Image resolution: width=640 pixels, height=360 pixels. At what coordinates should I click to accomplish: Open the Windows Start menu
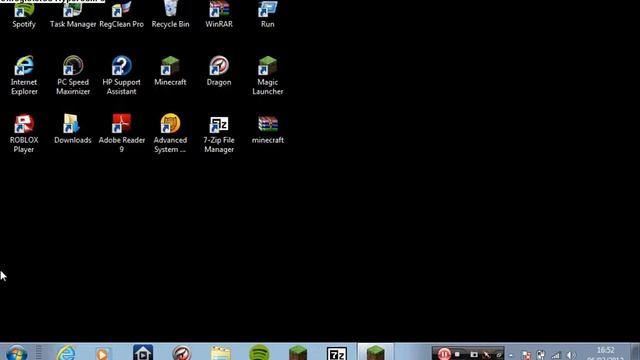click(x=16, y=353)
